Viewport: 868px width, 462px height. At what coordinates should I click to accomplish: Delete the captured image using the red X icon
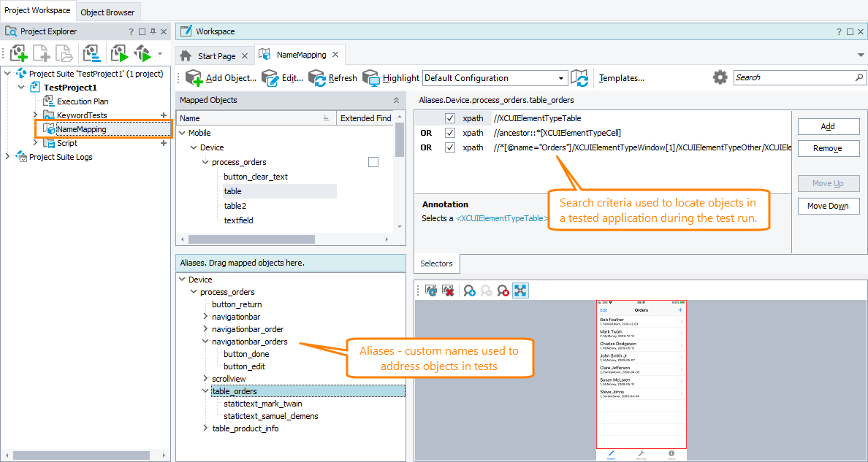coord(447,290)
